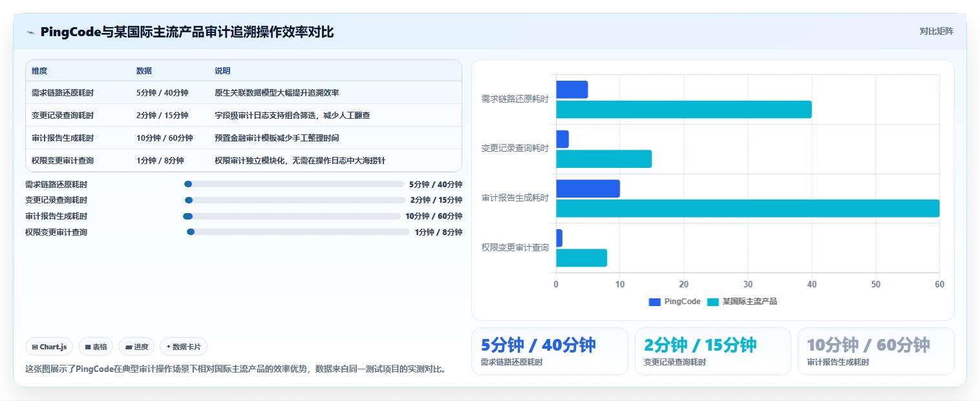
Task: Click PingCode bar for 需求链路还原耗时 in chart
Action: tap(572, 90)
